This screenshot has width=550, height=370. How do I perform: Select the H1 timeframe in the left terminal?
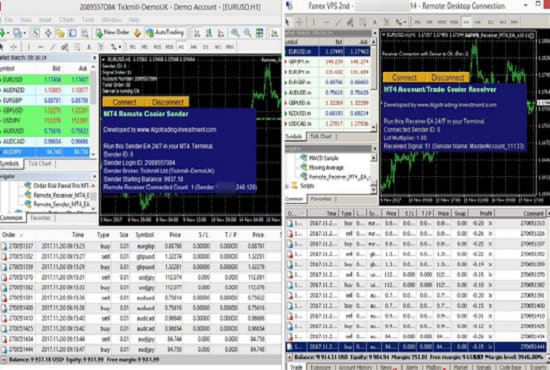181,47
